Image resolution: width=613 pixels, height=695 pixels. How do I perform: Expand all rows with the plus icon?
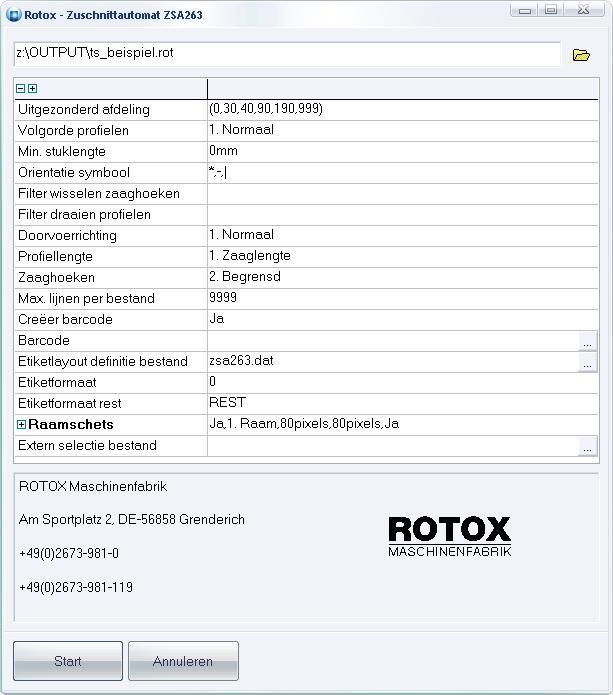[32, 89]
